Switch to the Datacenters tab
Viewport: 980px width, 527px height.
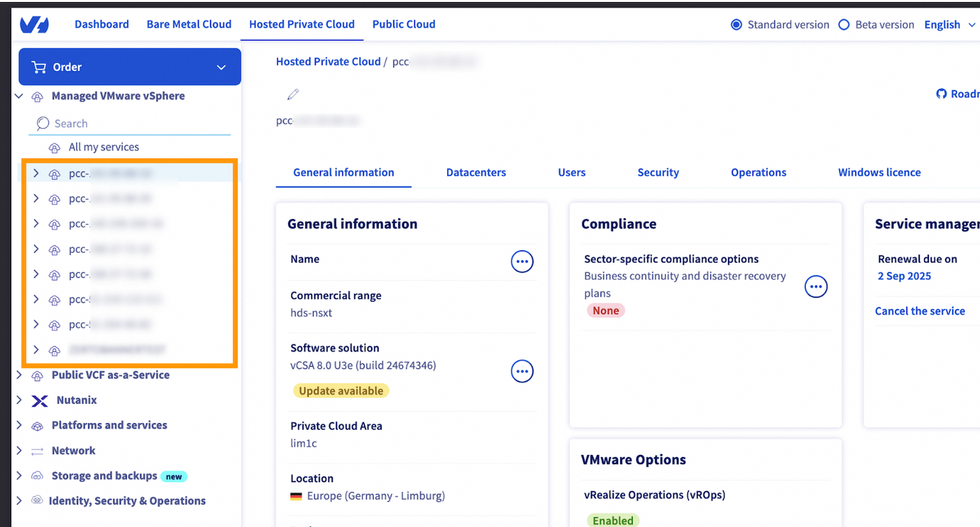[x=476, y=172]
